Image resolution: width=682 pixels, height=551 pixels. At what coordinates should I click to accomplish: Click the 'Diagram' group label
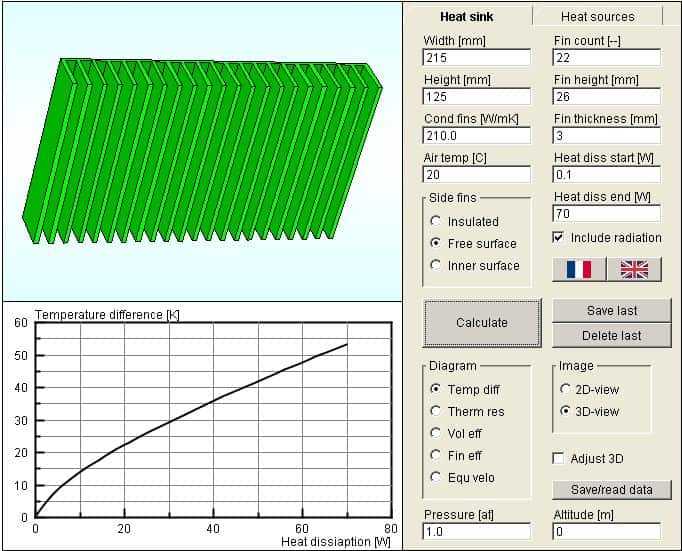pos(453,366)
